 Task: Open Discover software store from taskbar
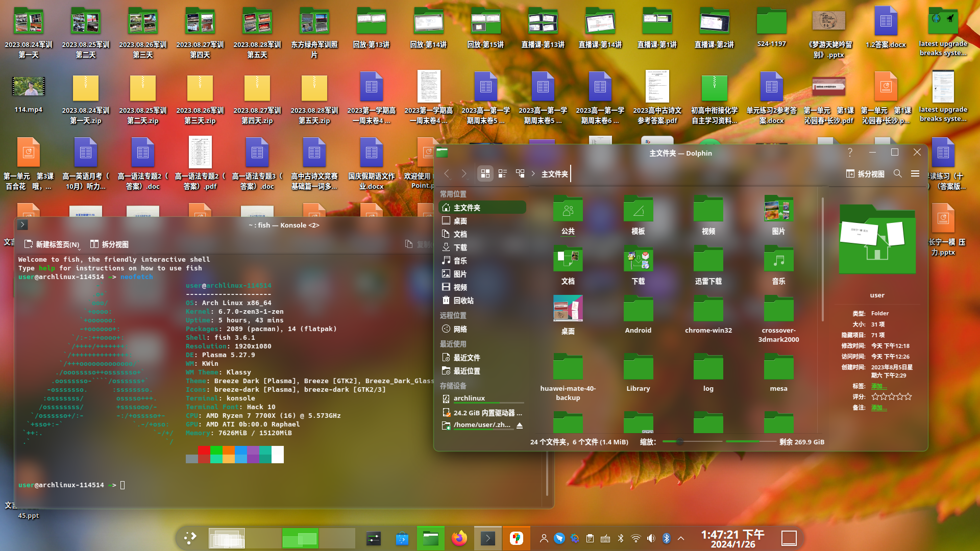(x=402, y=538)
